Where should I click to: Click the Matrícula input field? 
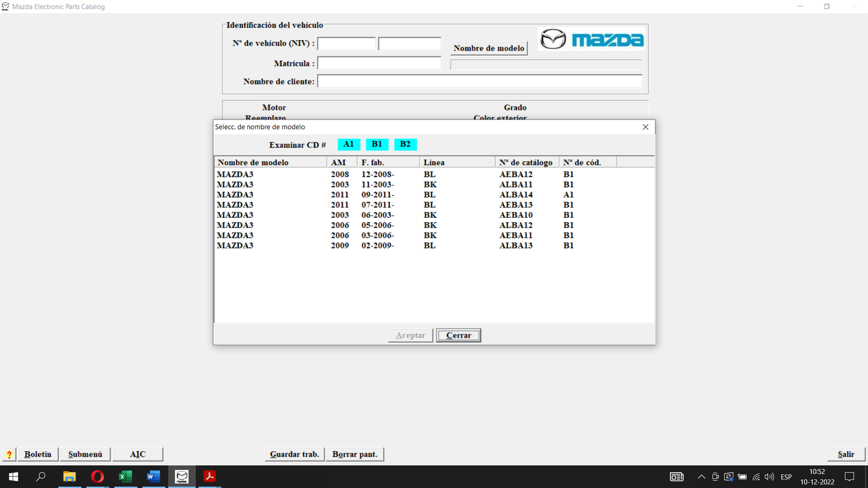tap(379, 63)
